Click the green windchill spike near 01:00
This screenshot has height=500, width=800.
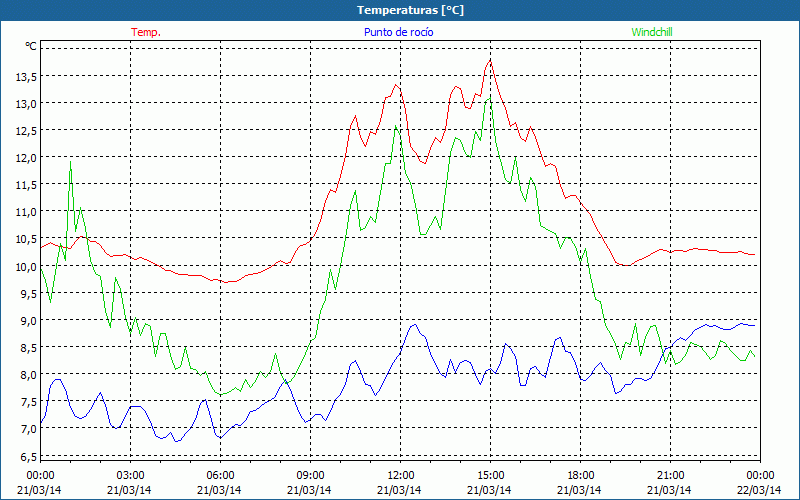click(x=70, y=162)
